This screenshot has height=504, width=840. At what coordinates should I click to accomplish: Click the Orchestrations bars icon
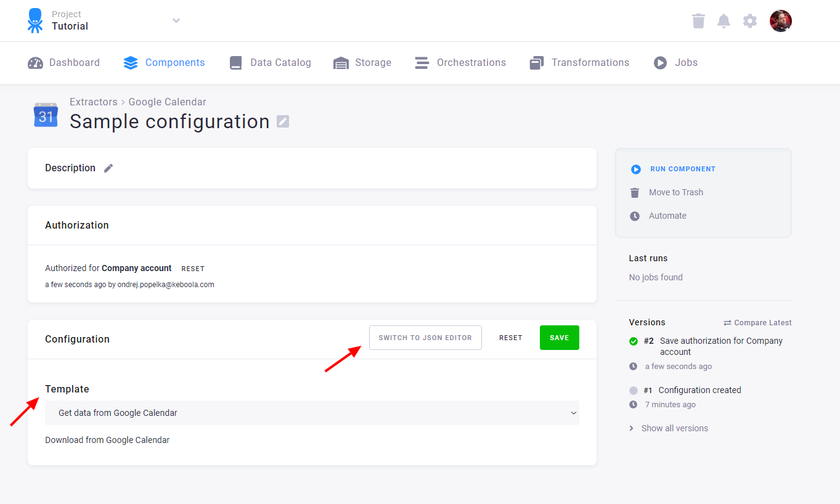[x=422, y=63]
